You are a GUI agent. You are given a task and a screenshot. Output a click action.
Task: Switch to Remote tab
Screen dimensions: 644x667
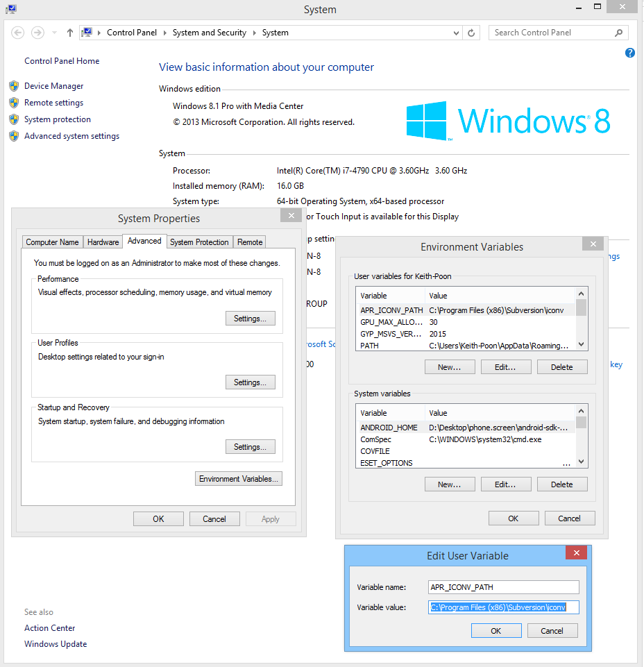point(250,242)
